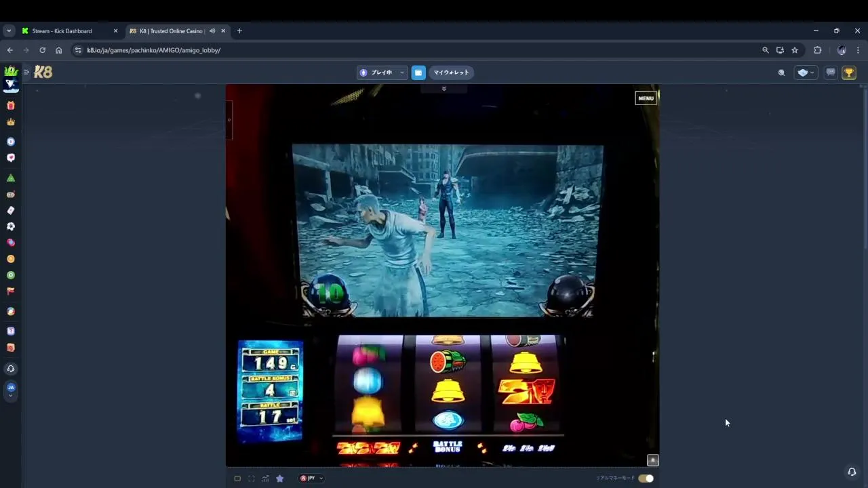The image size is (868, 488).
Task: Click the blue wallet icon button
Action: pos(418,73)
